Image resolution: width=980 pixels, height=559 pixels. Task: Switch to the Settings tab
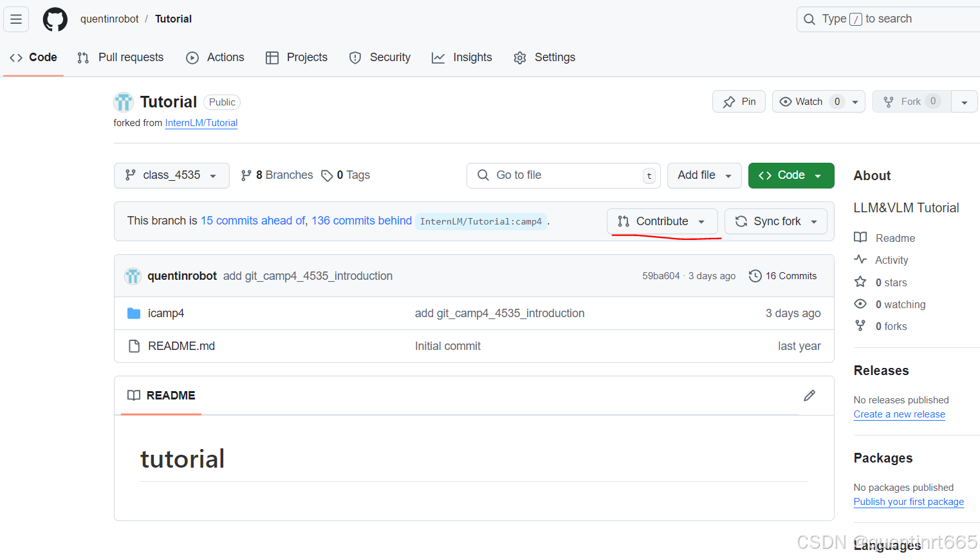[544, 57]
